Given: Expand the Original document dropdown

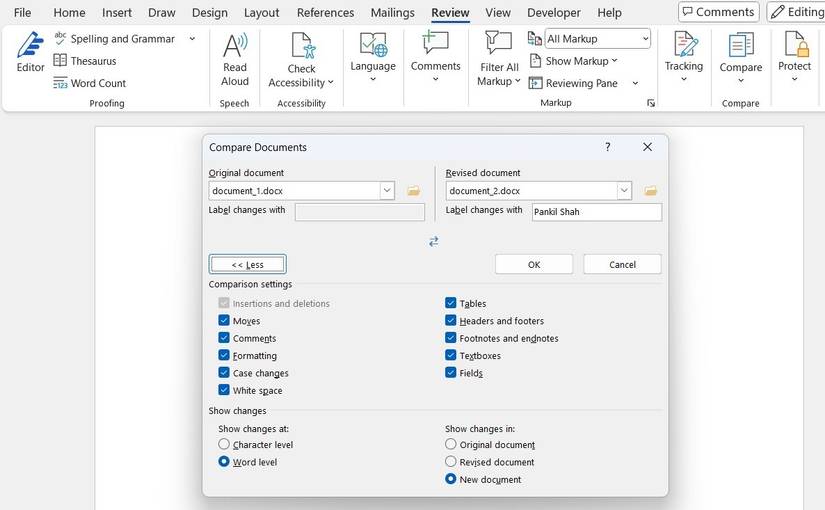Looking at the screenshot, I should (x=387, y=191).
